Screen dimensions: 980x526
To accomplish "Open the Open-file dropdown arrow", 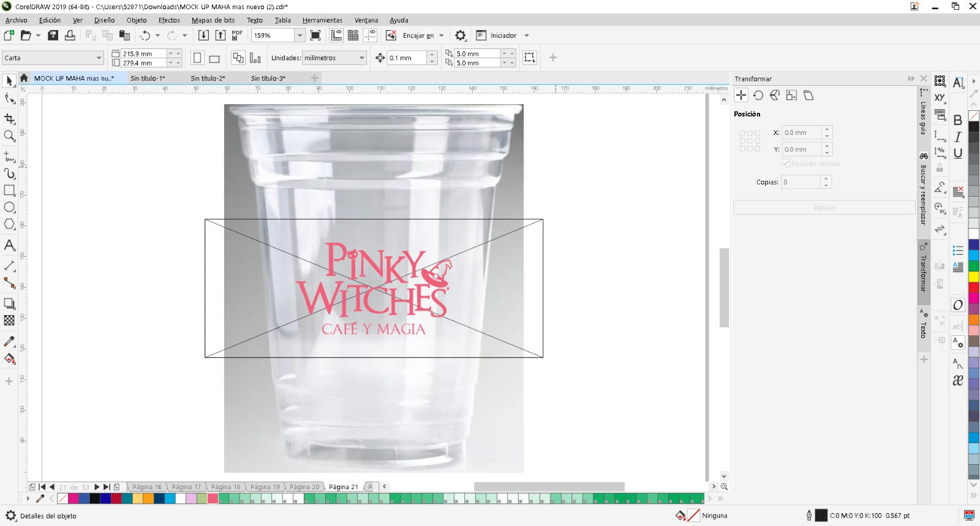I will click(x=38, y=36).
